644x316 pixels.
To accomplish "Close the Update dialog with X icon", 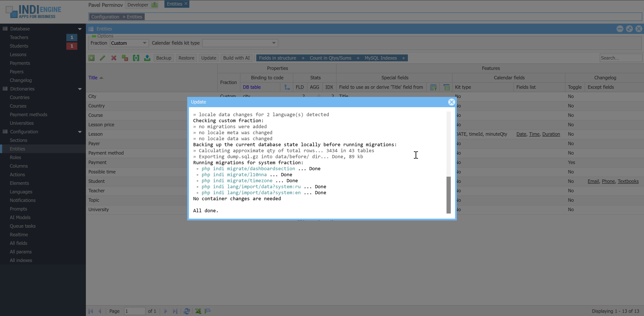I will pyautogui.click(x=451, y=102).
